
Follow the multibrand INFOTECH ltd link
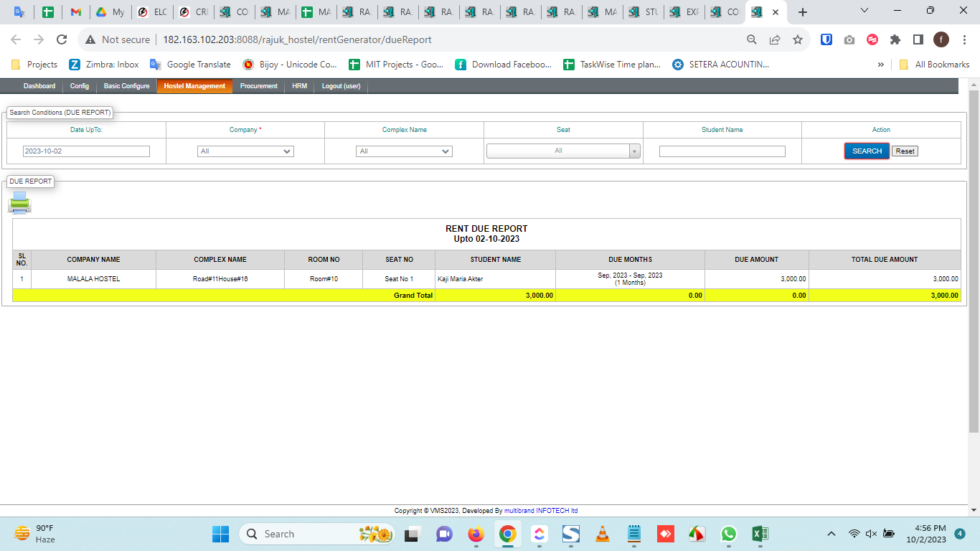[x=541, y=511]
